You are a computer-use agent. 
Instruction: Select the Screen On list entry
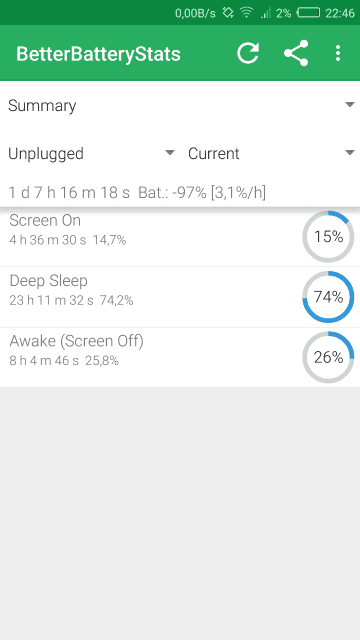click(x=180, y=236)
